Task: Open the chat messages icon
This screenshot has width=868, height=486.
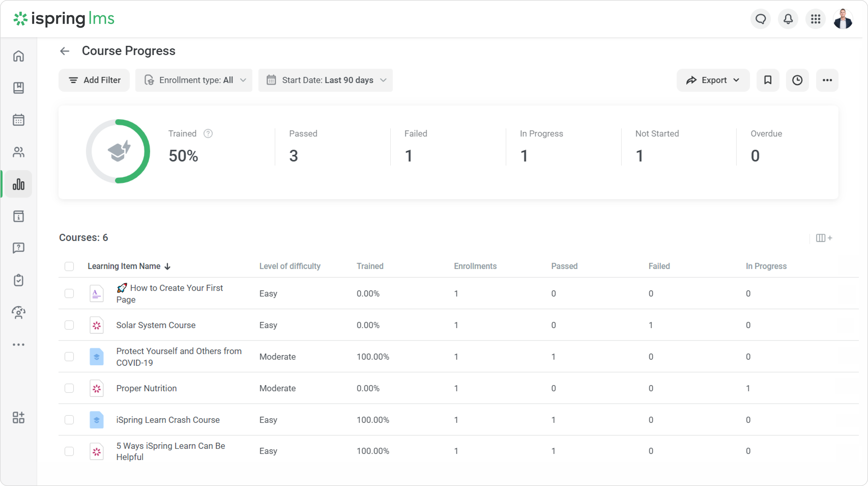Action: pos(760,19)
